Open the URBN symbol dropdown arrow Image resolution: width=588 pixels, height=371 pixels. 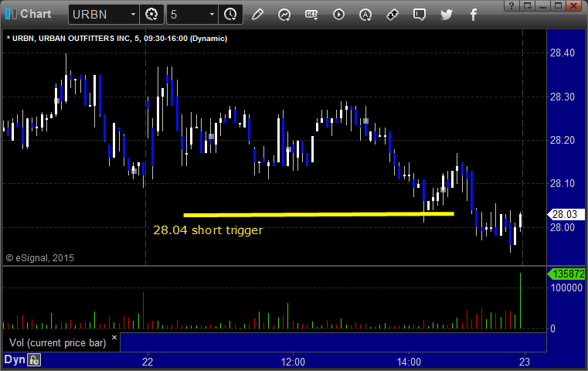click(133, 15)
